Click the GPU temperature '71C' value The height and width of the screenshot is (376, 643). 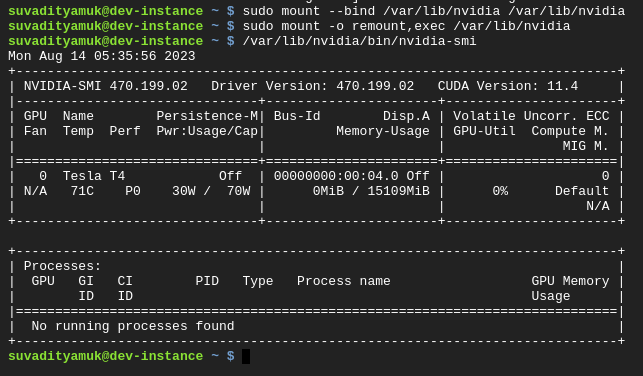click(x=82, y=191)
